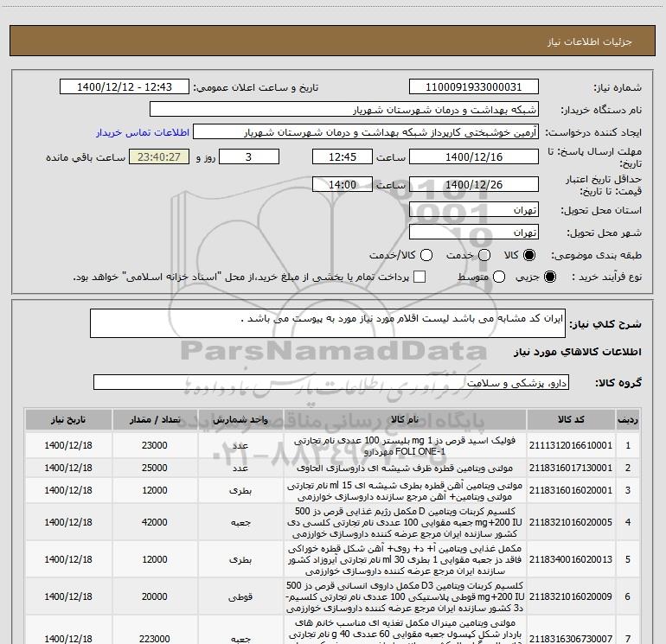Click product code 2118321016020005

tap(571, 522)
